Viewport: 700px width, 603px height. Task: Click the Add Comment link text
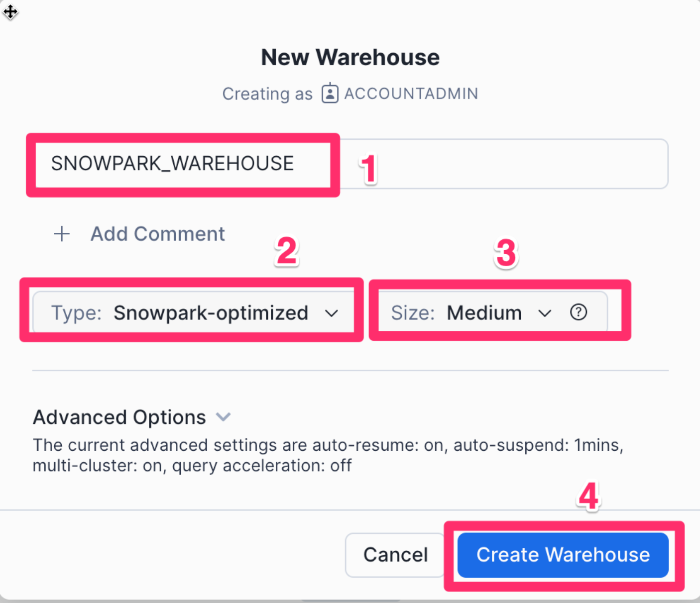tap(157, 234)
